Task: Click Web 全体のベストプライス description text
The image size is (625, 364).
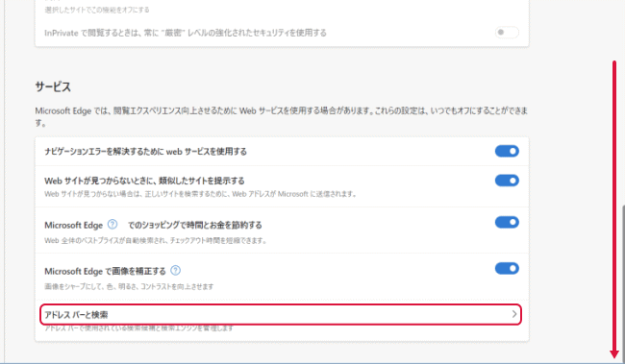Action: tap(156, 240)
